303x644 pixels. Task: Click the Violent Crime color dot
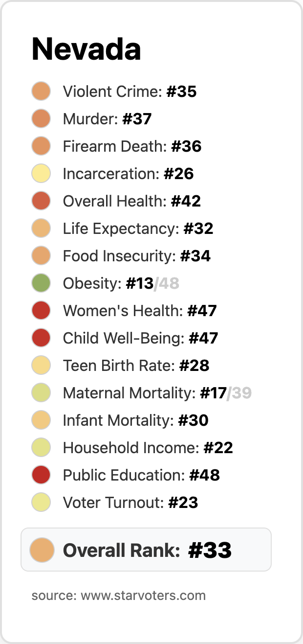pyautogui.click(x=41, y=92)
